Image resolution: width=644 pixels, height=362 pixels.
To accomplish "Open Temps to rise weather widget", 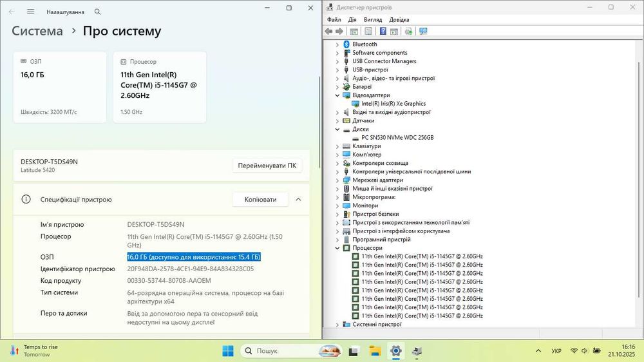I will click(33, 350).
